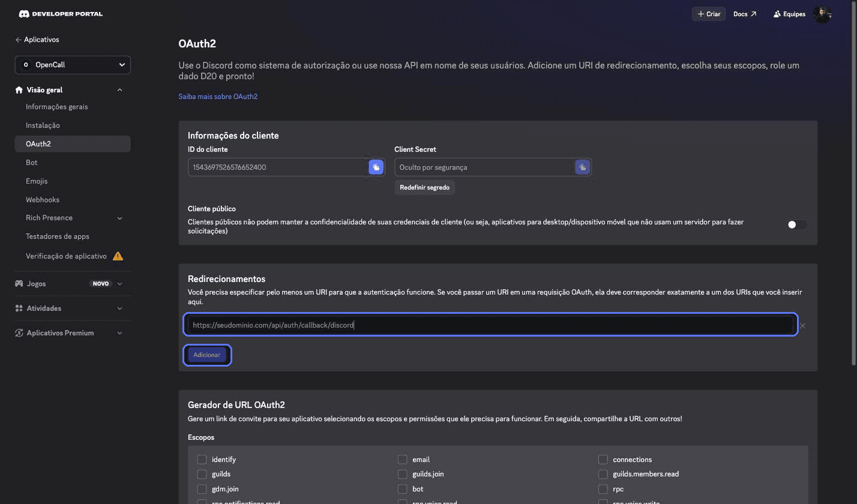The height and width of the screenshot is (504, 857).
Task: Enable the connections scope
Action: pyautogui.click(x=603, y=460)
